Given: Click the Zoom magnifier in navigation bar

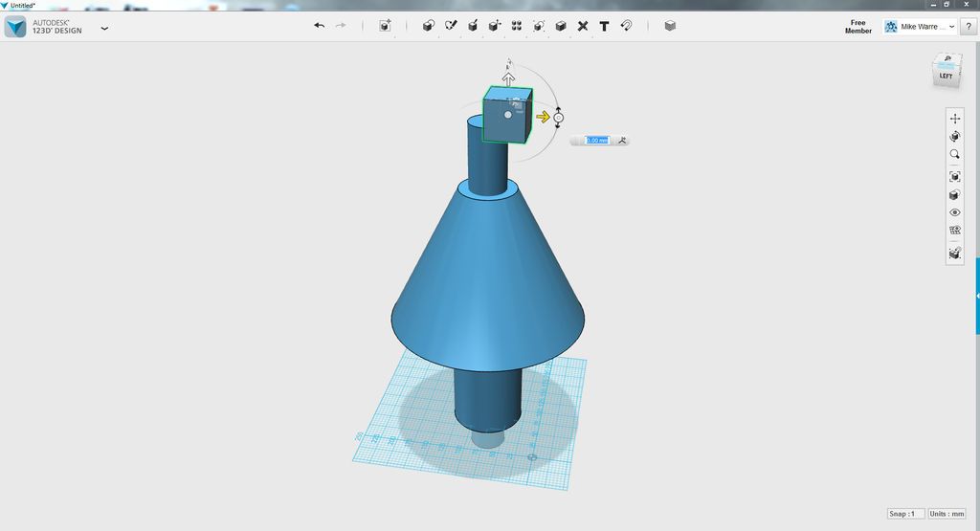Looking at the screenshot, I should point(954,154).
